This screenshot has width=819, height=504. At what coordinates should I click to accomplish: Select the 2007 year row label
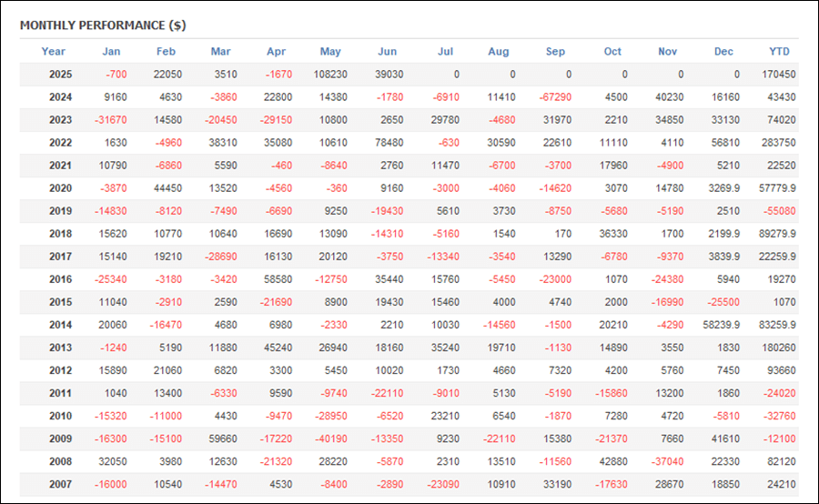coord(61,484)
